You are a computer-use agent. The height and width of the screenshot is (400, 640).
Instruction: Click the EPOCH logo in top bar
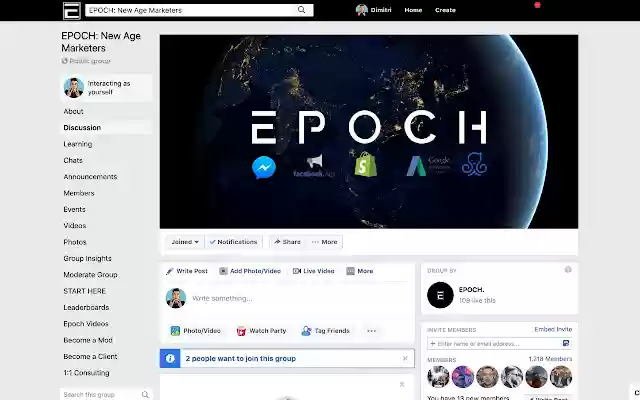coord(71,11)
